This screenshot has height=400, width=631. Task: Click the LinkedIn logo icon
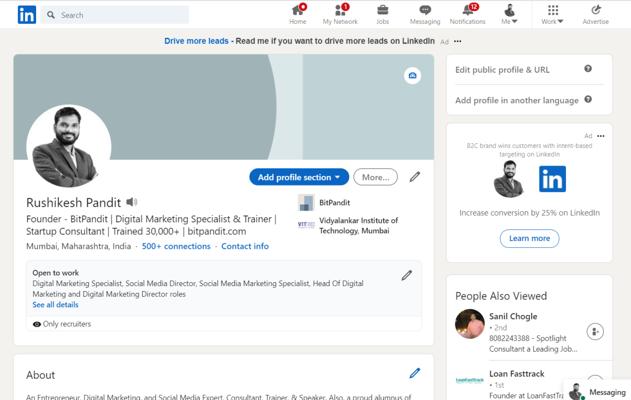point(26,14)
